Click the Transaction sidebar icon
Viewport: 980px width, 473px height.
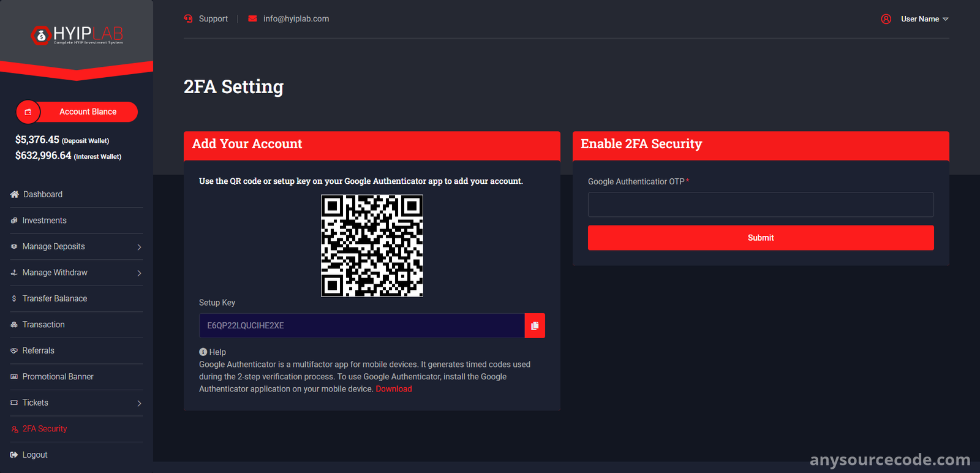click(x=14, y=325)
